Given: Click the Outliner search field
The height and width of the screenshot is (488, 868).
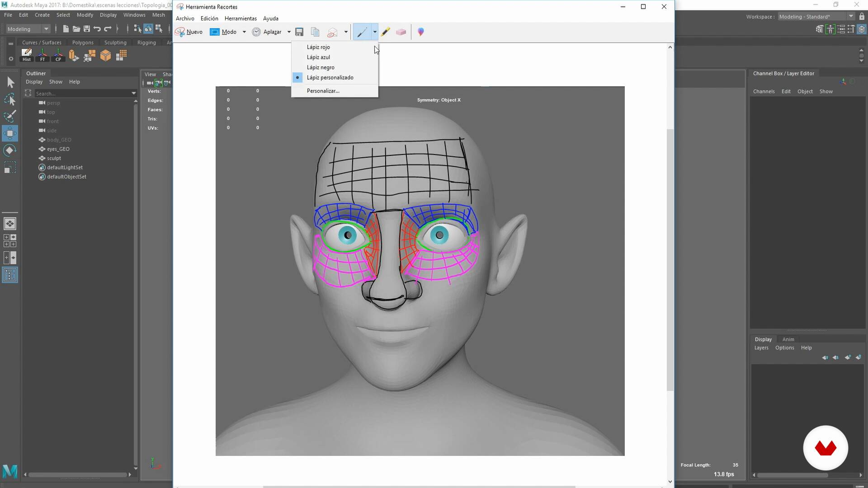Looking at the screenshot, I should coord(82,94).
